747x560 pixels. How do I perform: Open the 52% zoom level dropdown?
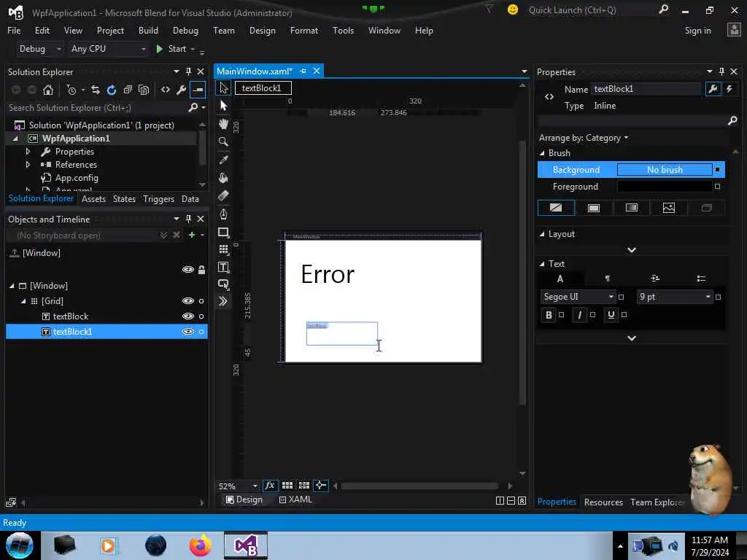pyautogui.click(x=238, y=486)
